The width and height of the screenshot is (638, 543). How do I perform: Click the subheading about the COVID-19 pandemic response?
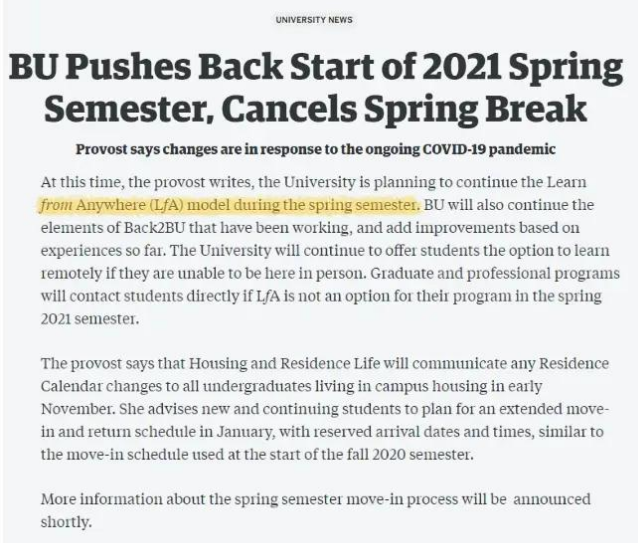coord(316,150)
